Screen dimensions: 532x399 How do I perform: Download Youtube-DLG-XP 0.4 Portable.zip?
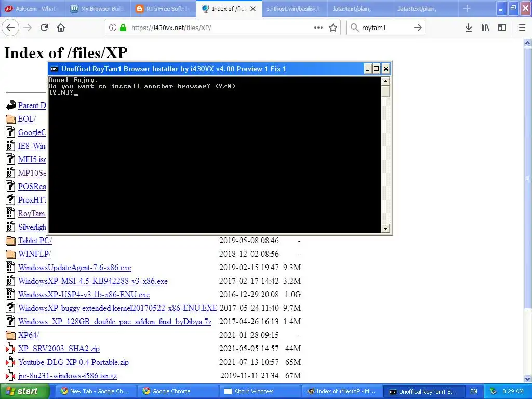(x=74, y=362)
